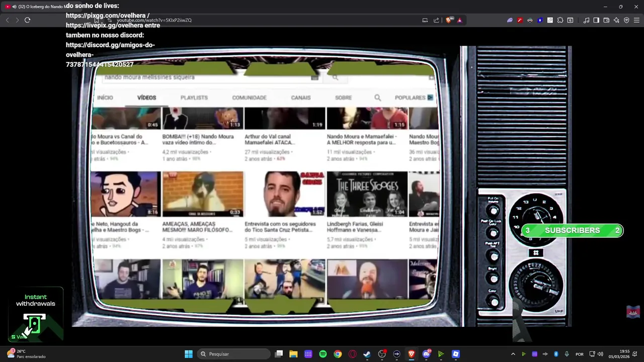Click the screen cast icon in the address bar
This screenshot has height=362, width=644.
tap(425, 20)
